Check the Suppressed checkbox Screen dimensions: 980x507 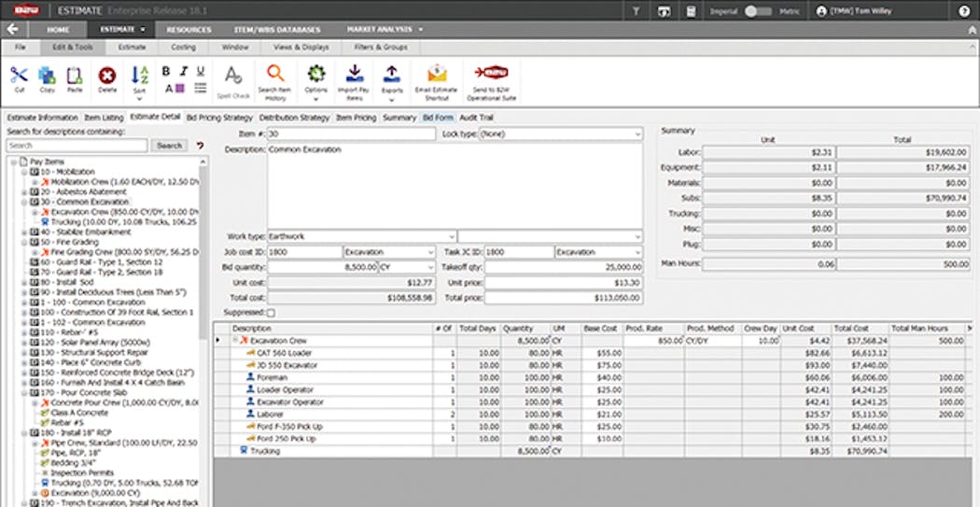(x=271, y=312)
